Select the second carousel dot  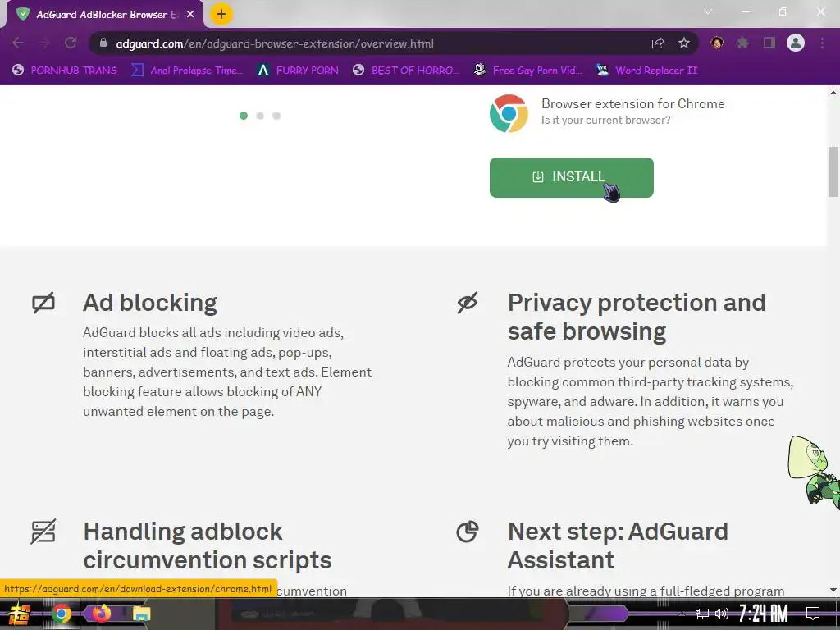point(260,116)
